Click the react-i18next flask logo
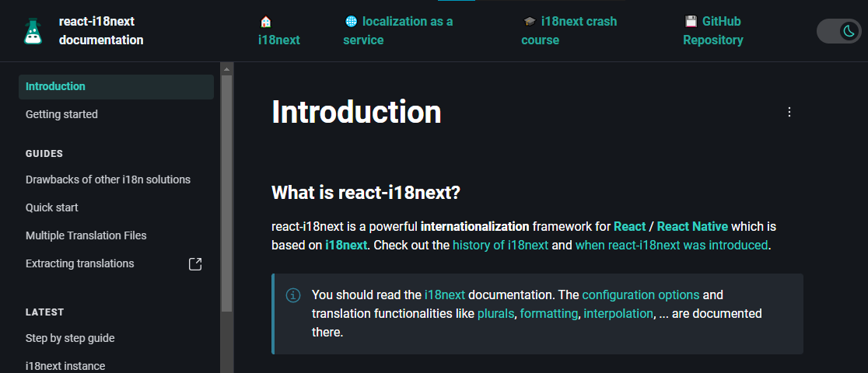 (33, 31)
